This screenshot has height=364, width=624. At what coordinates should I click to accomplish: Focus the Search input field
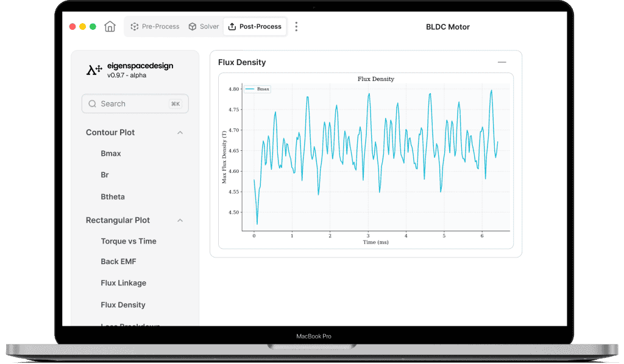(x=135, y=103)
